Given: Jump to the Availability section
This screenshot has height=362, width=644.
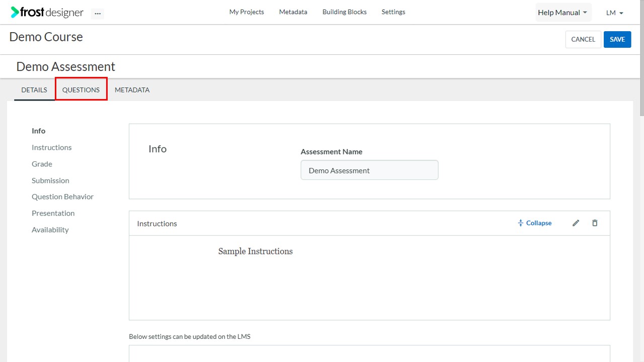Looking at the screenshot, I should tap(50, 230).
